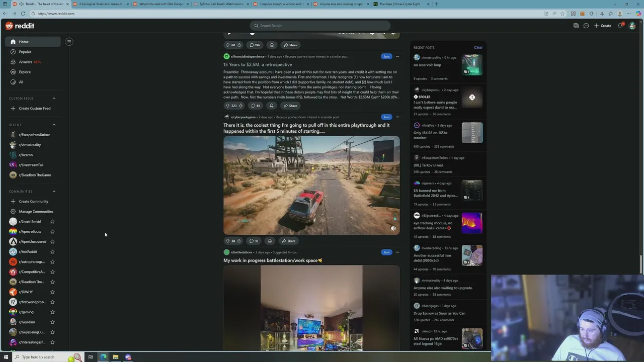
Task: Go back using the browser back arrow
Action: pos(6,14)
